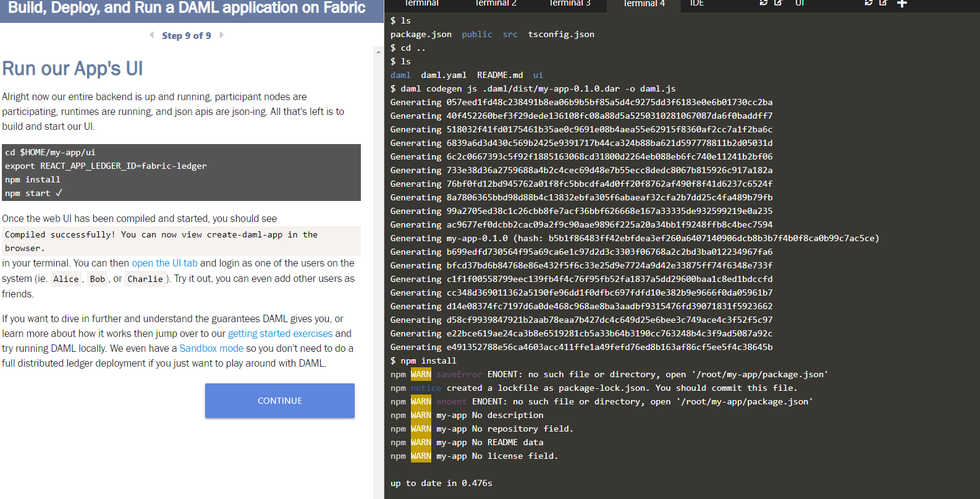The height and width of the screenshot is (499, 980).
Task: Open the IDE in a new window
Action: click(x=779, y=3)
